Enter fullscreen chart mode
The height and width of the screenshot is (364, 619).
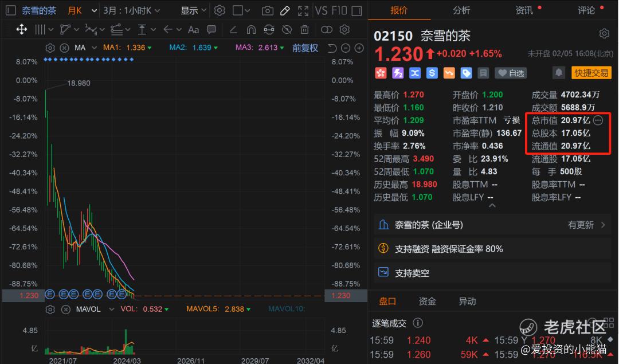click(303, 11)
